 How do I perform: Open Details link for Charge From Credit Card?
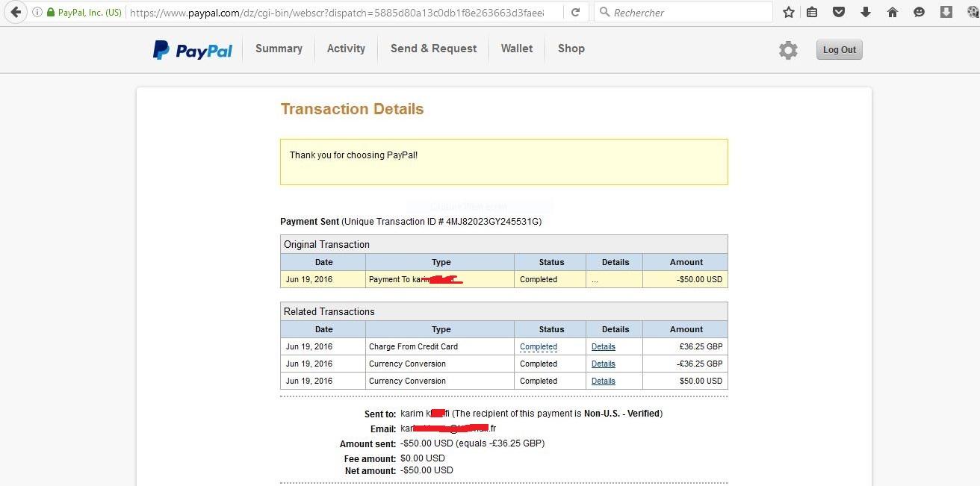[x=604, y=346]
